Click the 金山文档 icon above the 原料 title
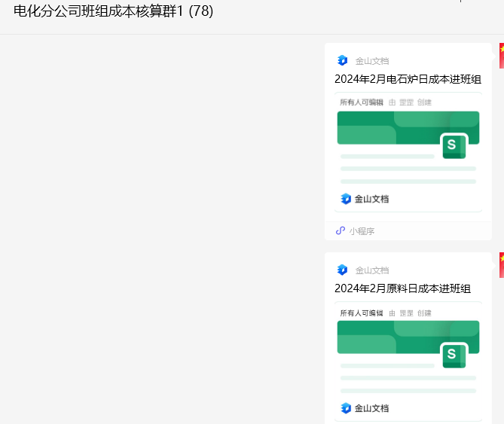This screenshot has width=504, height=424. click(x=343, y=270)
